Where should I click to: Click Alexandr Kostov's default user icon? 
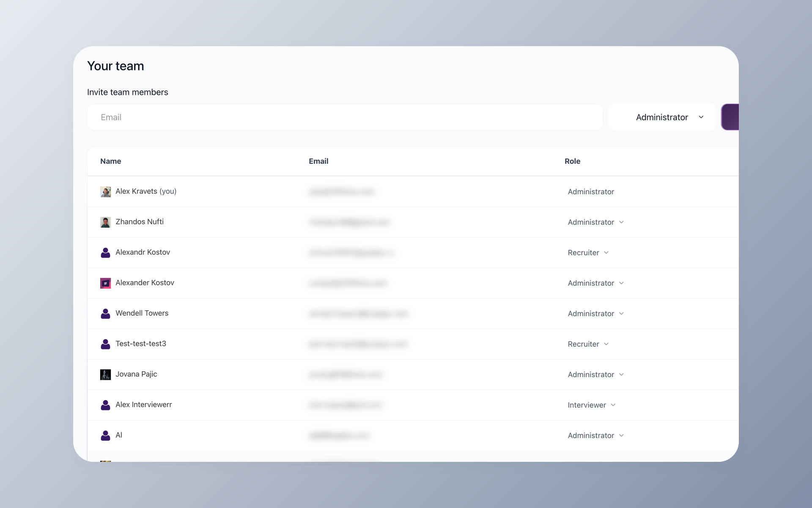coord(105,253)
